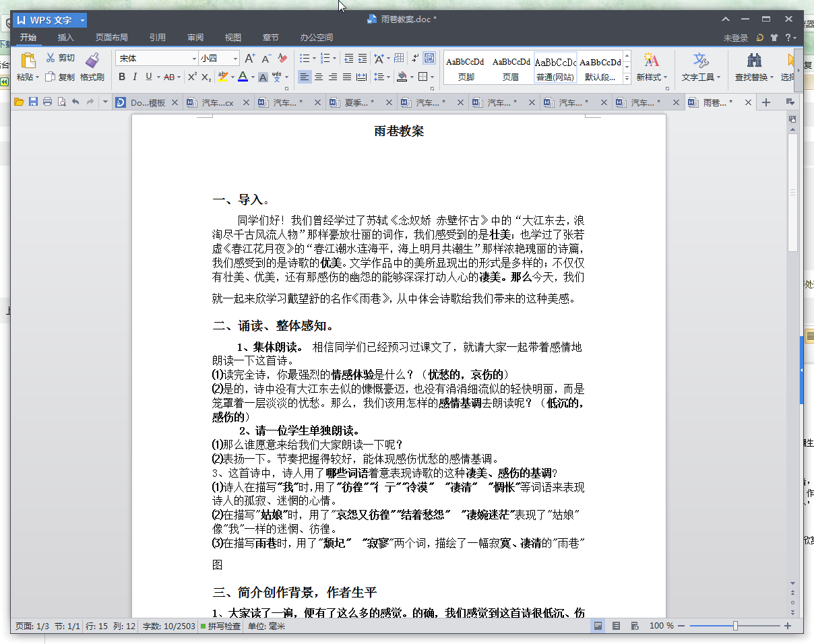Screen dimensions: 814x644
Task: Set paragraph alignment to left
Action: [305, 77]
